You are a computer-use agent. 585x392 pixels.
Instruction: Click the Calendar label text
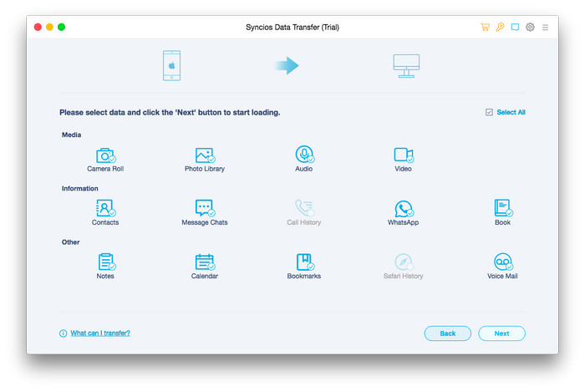coord(205,276)
